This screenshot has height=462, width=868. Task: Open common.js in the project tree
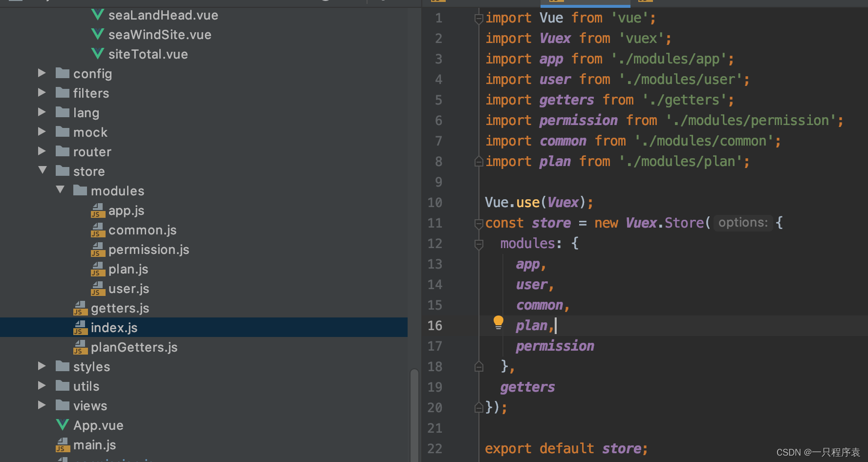tap(142, 230)
